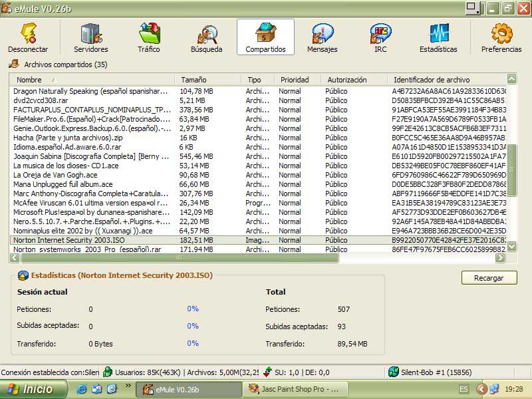The width and height of the screenshot is (532, 399).
Task: Click the Recargar button
Action: pos(489,278)
